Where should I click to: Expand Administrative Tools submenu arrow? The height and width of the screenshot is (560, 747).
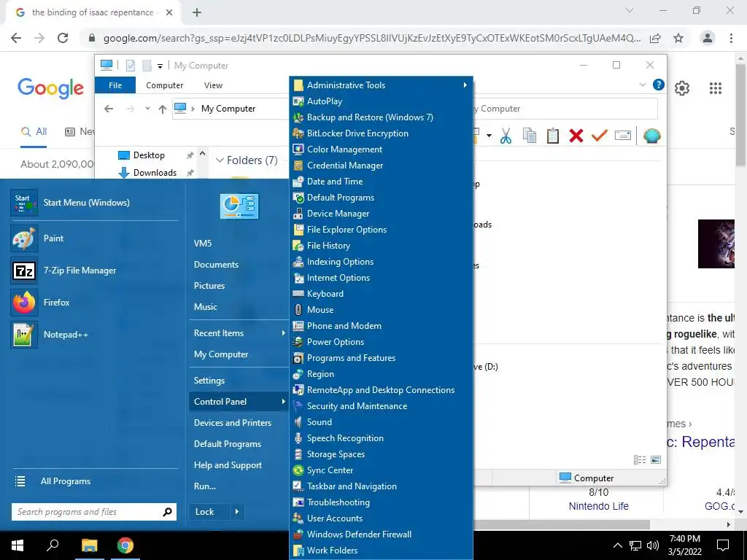(x=465, y=85)
